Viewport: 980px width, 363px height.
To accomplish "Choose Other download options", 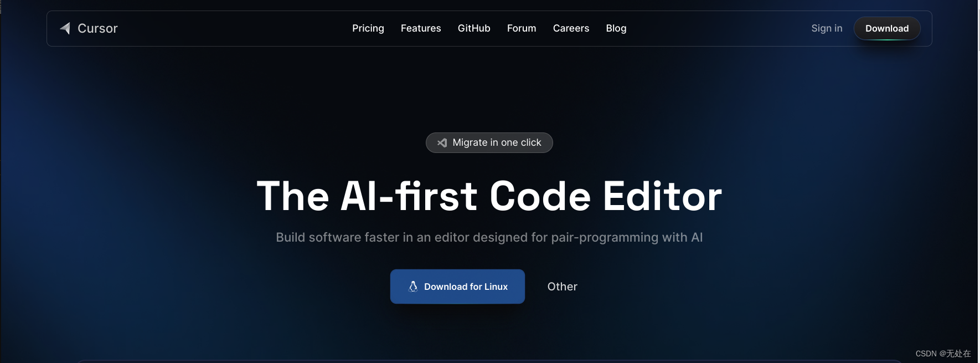I will click(x=563, y=287).
